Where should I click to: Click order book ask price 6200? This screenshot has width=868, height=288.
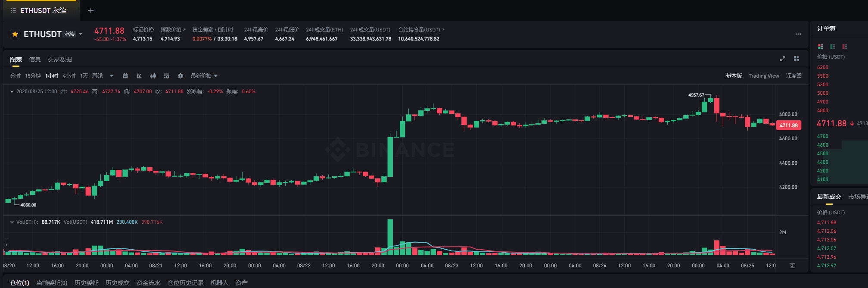[823, 67]
